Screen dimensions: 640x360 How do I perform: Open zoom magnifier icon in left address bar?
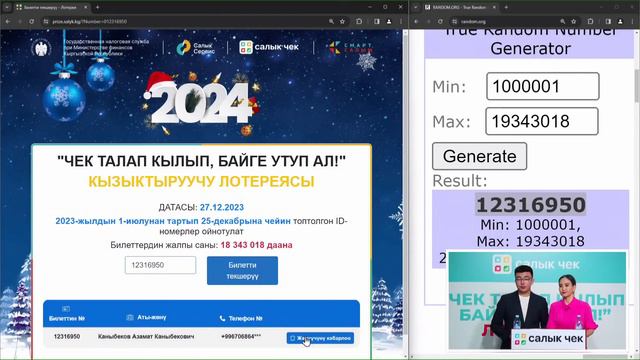pos(331,21)
